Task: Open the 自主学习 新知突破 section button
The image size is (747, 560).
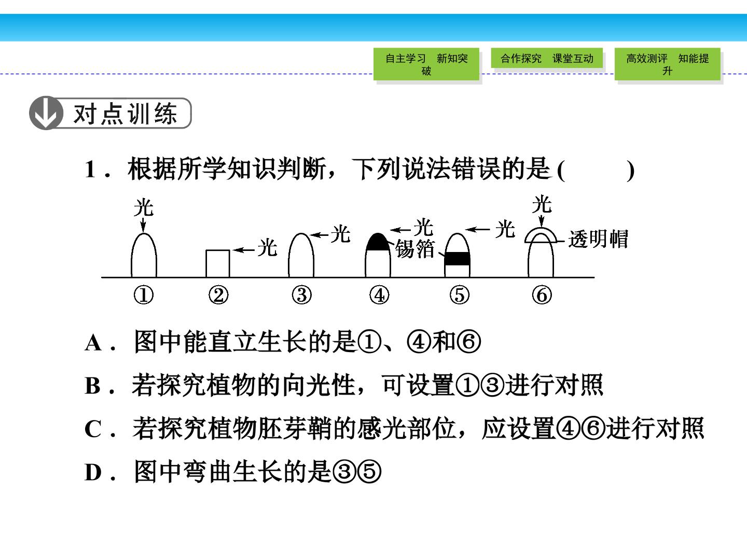Action: pos(426,64)
